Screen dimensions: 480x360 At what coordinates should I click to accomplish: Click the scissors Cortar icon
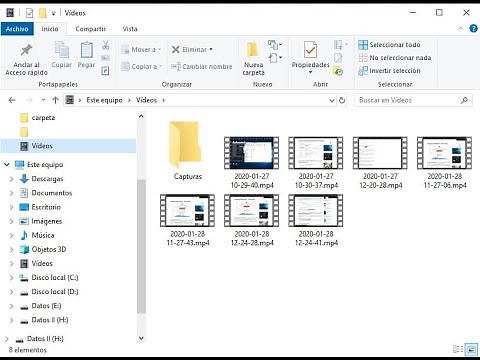[105, 45]
